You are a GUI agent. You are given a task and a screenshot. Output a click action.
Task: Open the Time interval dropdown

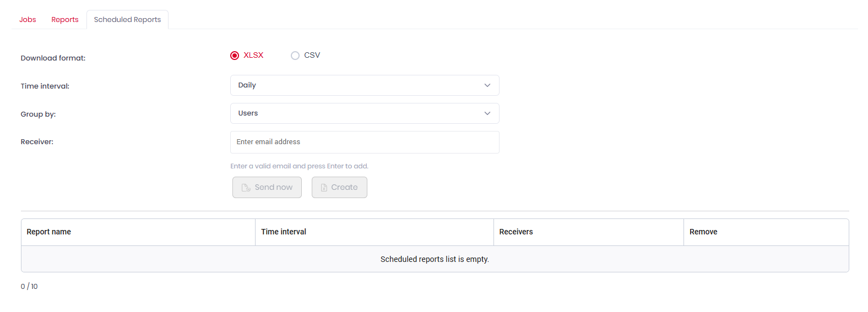pos(364,85)
